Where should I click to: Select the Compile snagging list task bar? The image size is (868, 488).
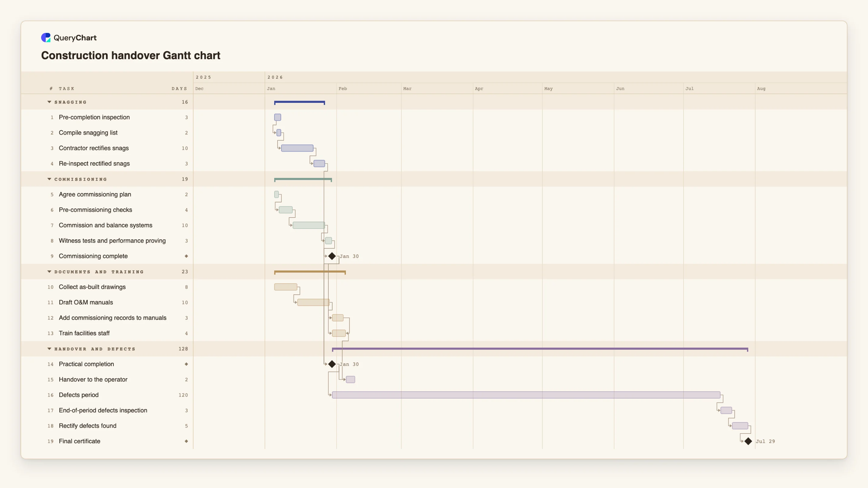279,133
